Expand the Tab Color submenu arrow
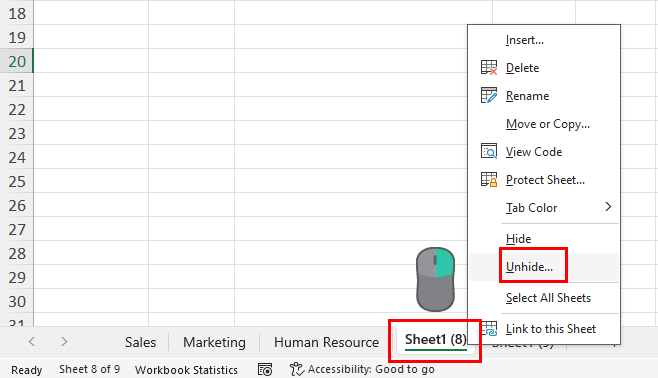Viewport: 658px width, 378px height. pos(608,207)
